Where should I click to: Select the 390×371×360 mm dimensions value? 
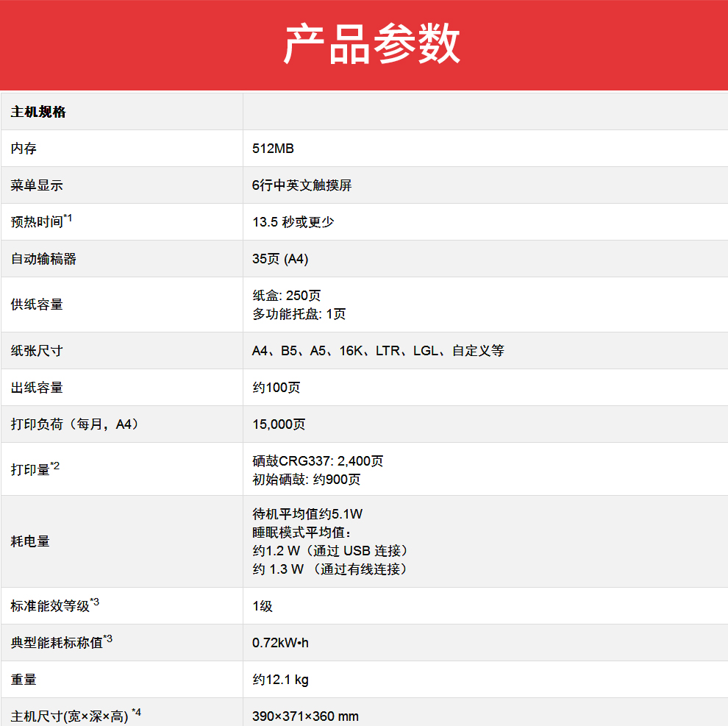coord(305,716)
